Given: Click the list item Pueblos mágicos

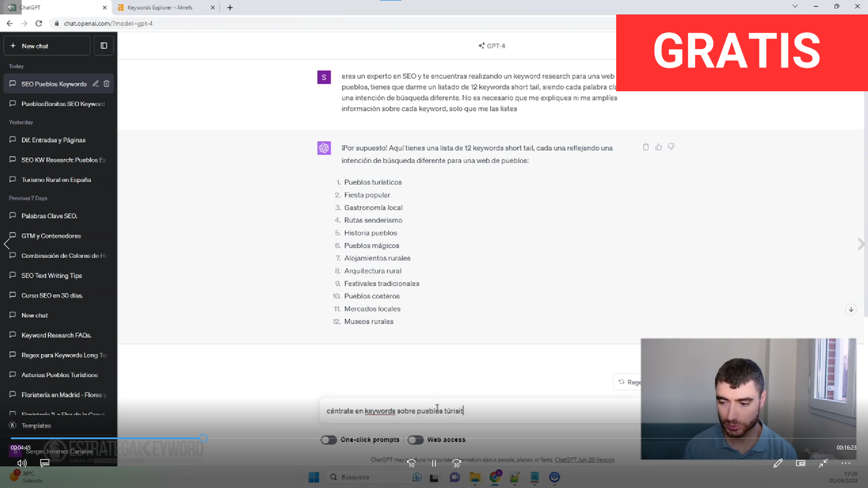Looking at the screenshot, I should coord(372,245).
